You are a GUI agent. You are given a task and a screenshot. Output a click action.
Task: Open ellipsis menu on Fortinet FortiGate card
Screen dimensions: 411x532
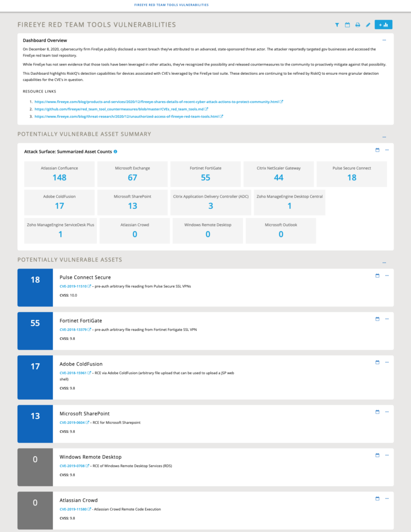coord(387,319)
